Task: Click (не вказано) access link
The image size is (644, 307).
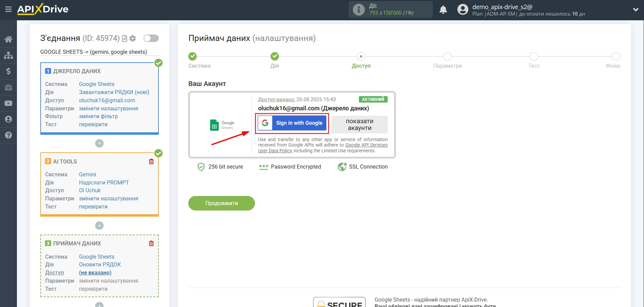Action: click(95, 272)
